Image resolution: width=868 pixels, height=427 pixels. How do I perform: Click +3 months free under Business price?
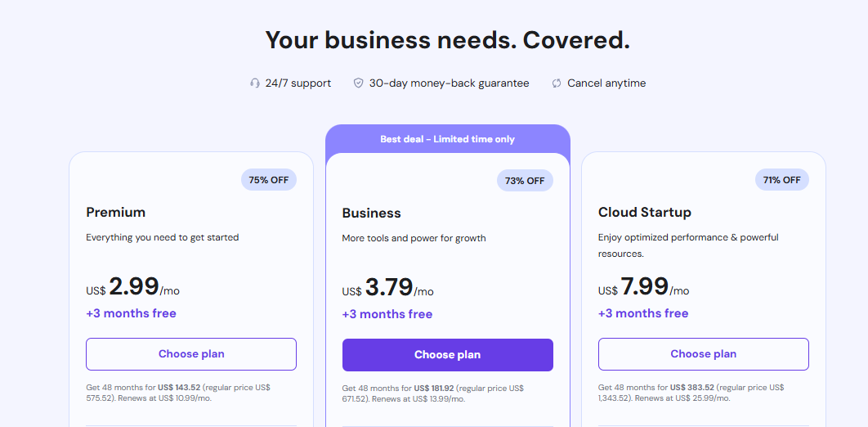pos(387,314)
